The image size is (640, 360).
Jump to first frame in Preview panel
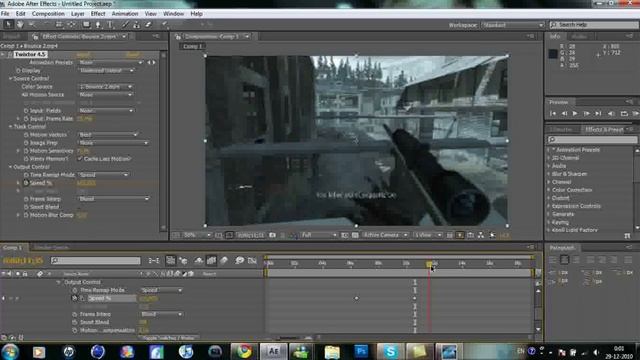(553, 113)
